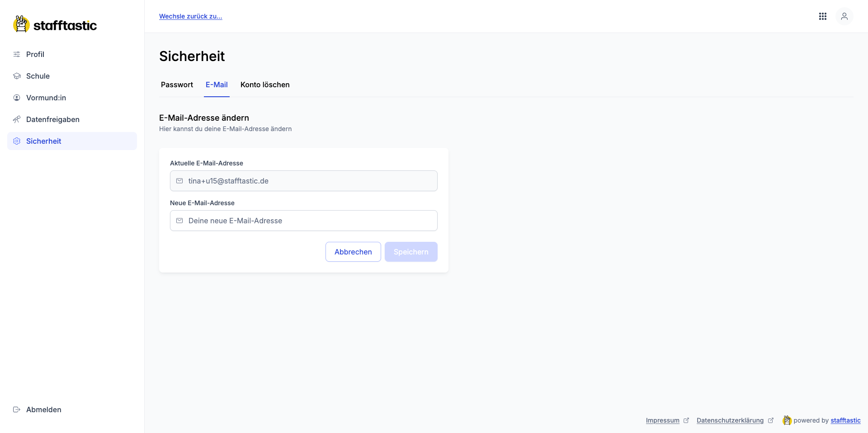Click the Abbrechen button
This screenshot has height=433, width=868.
(353, 252)
